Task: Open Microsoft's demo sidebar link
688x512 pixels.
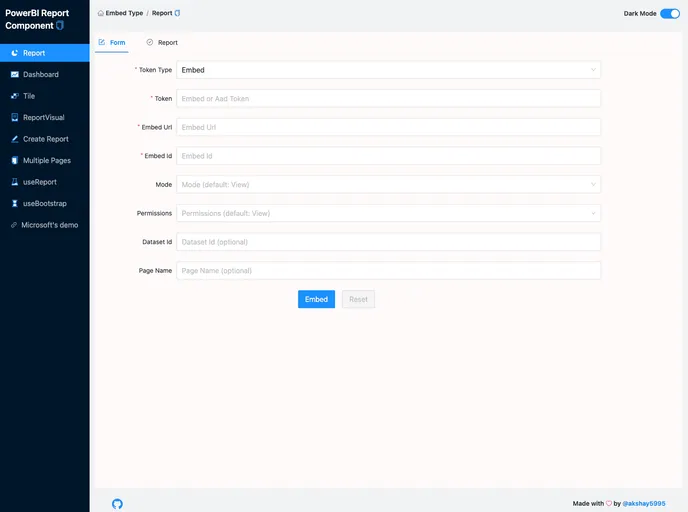Action: (49, 225)
